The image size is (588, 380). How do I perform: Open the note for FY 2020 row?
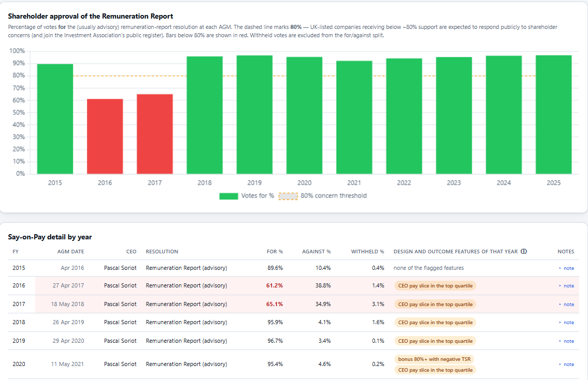pyautogui.click(x=566, y=364)
